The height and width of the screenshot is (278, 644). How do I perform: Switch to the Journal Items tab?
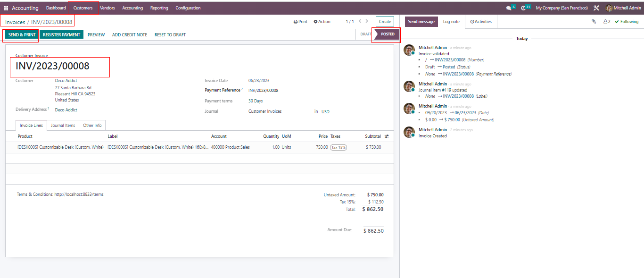coord(63,126)
